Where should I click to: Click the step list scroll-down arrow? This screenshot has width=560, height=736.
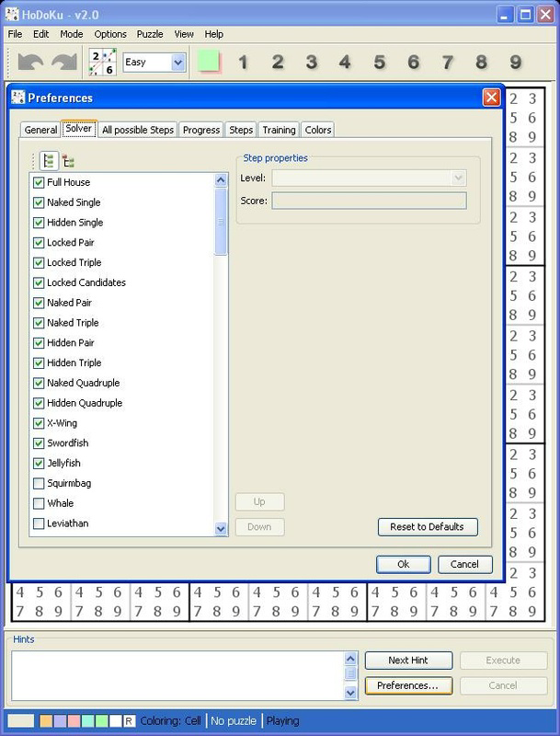click(x=221, y=528)
